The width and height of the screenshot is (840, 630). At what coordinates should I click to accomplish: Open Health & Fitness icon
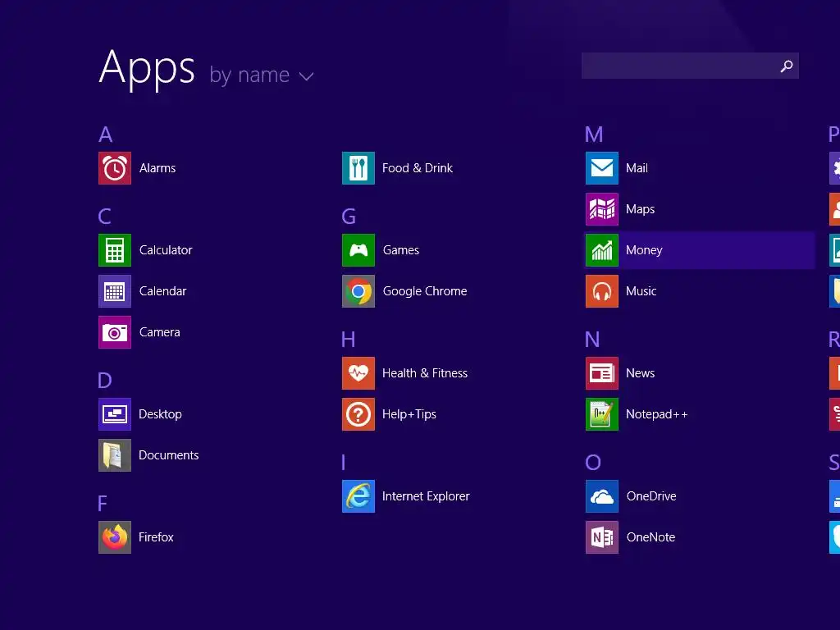(x=358, y=373)
